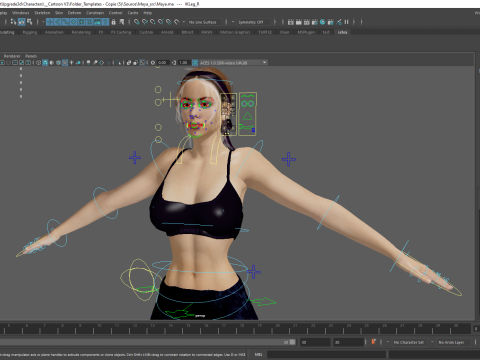This screenshot has width=480, height=360.
Task: Open the ACES 1.0 SDR-video view transform dropdown
Action: click(x=233, y=63)
